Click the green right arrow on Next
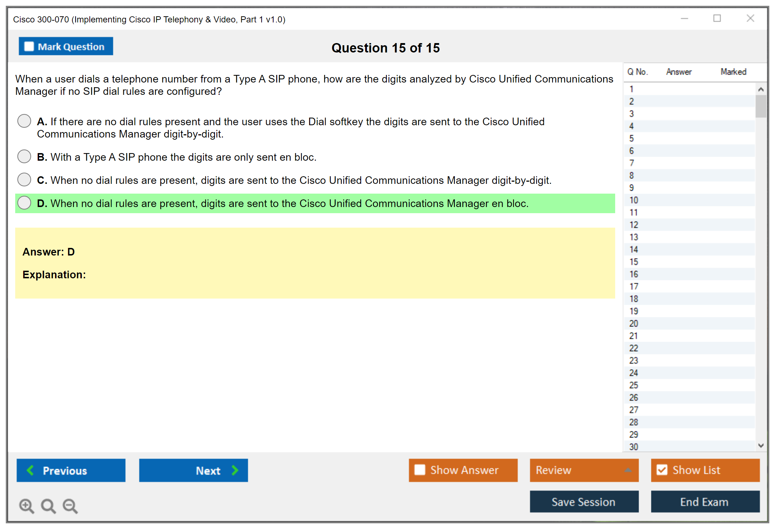Image resolution: width=778 pixels, height=532 pixels. click(x=235, y=470)
